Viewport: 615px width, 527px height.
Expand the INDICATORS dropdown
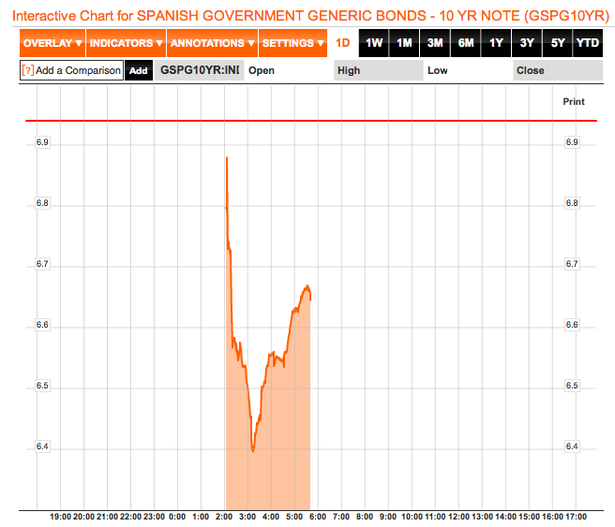[126, 43]
